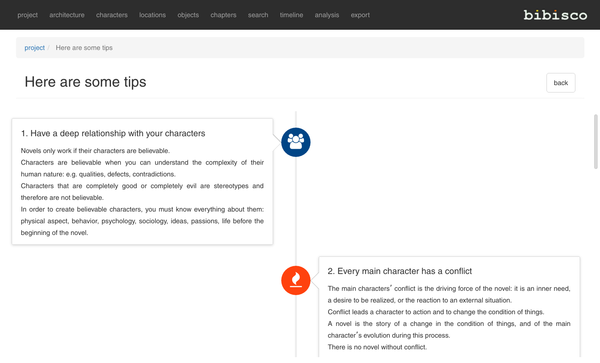Open the architecture section
The width and height of the screenshot is (600, 363).
67,15
